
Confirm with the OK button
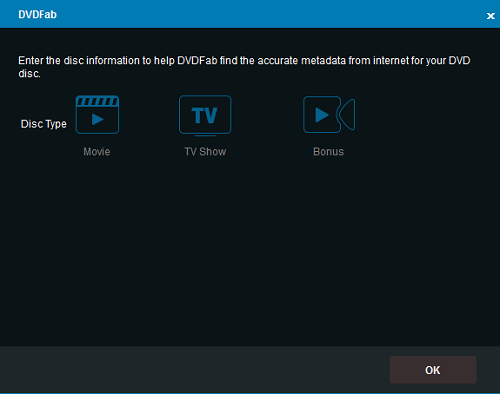(x=433, y=370)
